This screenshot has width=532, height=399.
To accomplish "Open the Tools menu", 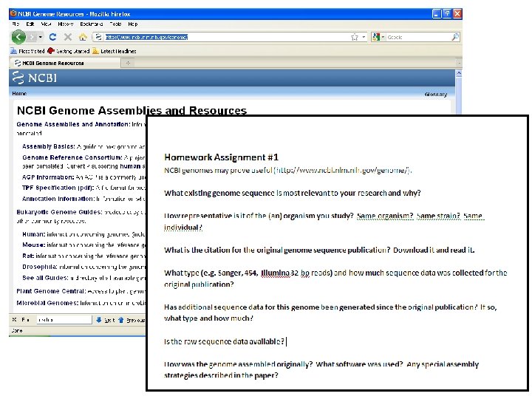I will [x=115, y=24].
